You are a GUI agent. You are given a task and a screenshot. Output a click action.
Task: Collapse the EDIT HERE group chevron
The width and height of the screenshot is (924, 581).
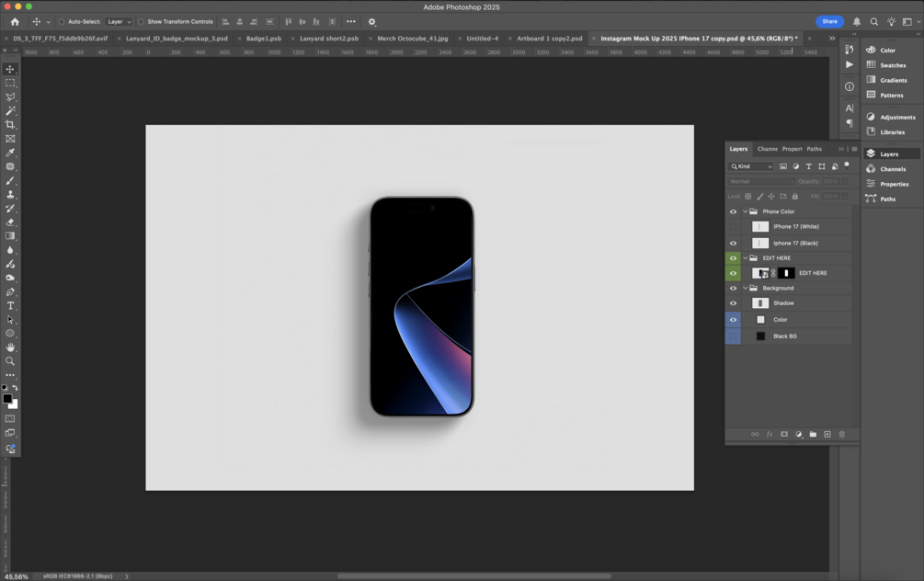click(x=745, y=258)
